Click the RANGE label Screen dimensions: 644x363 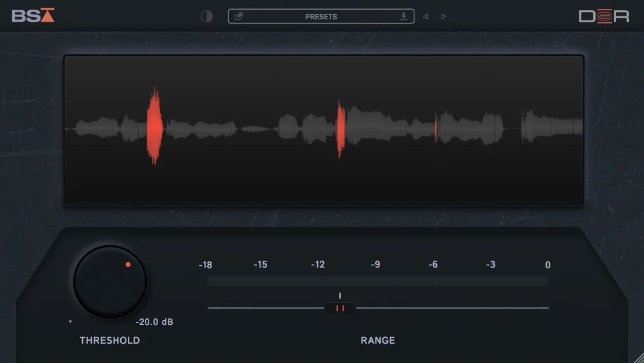coord(378,341)
